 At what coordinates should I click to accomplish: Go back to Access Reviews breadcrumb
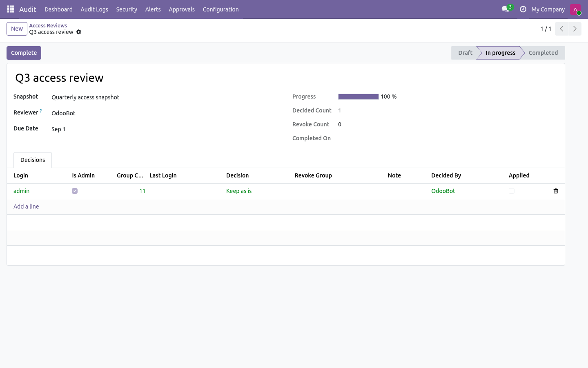coord(48,25)
